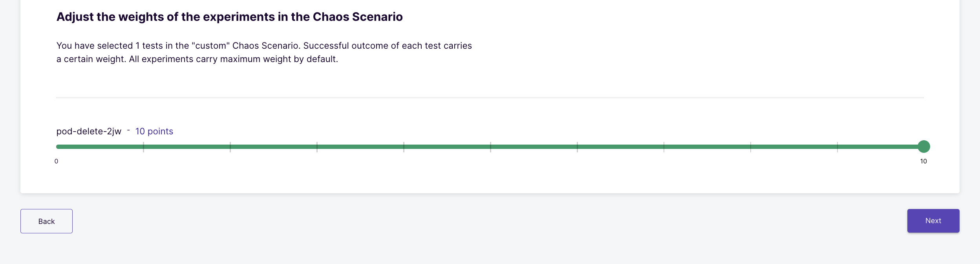980x264 pixels.
Task: Set pod-delete-2jw weight to 1 on slider
Action: [x=143, y=147]
